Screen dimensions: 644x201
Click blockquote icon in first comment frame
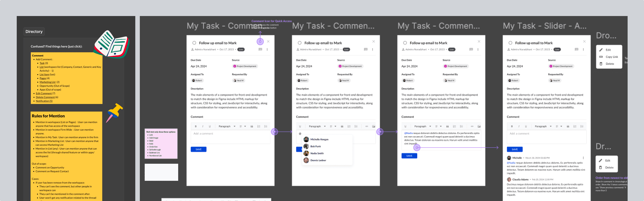252,126
